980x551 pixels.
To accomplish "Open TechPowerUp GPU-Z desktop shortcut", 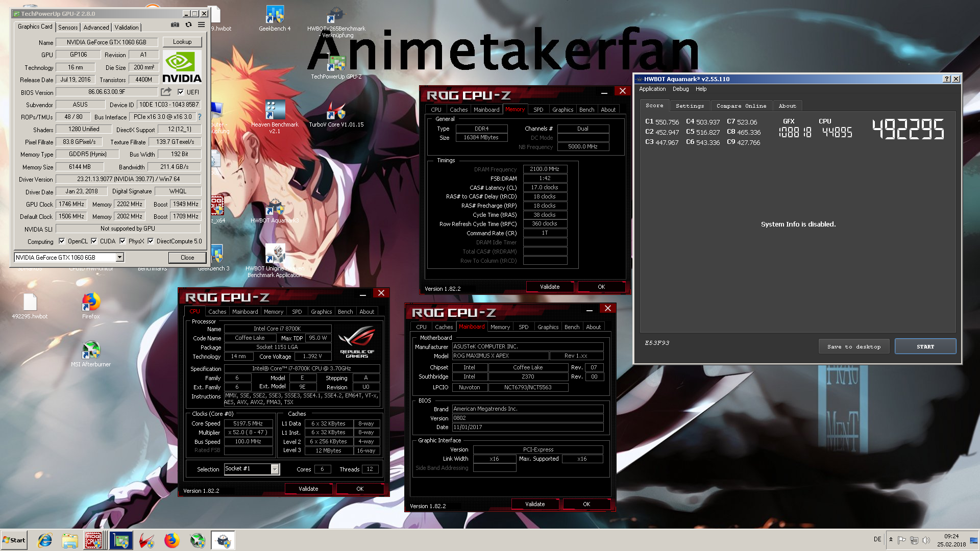I will 336,66.
